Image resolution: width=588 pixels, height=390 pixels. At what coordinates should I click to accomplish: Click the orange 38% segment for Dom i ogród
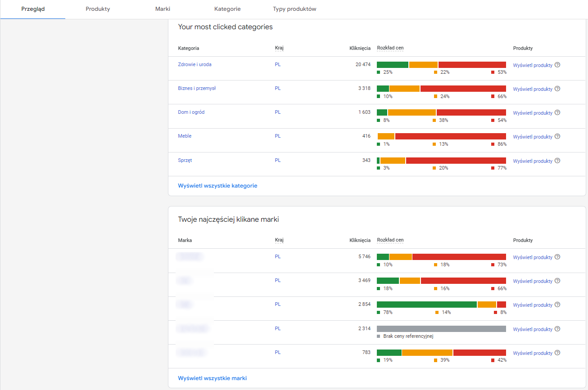[x=412, y=112]
